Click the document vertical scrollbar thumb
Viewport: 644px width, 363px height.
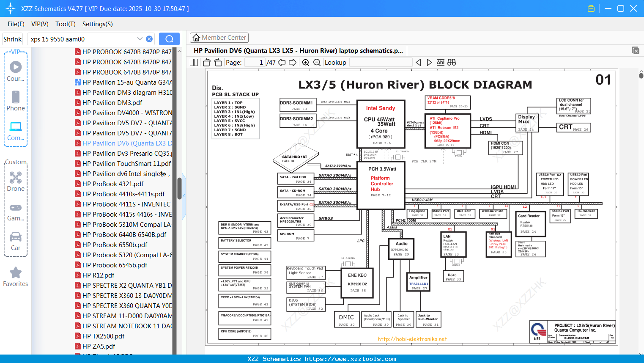[641, 75]
